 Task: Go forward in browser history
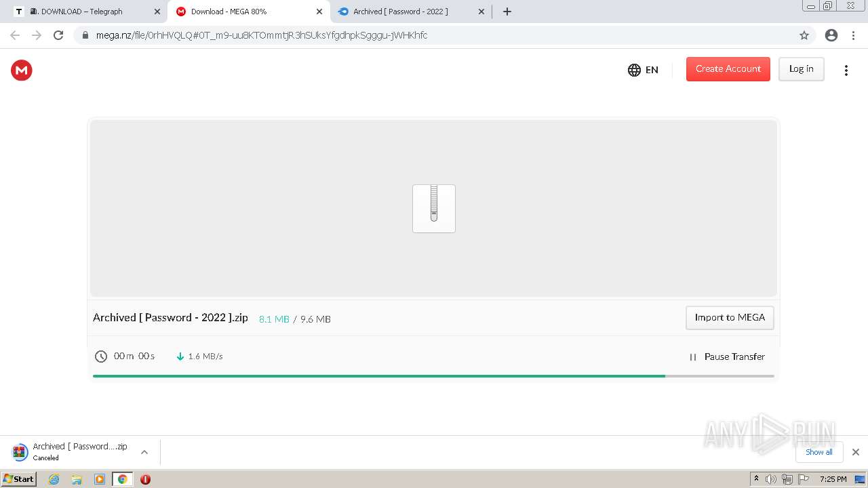click(x=37, y=35)
